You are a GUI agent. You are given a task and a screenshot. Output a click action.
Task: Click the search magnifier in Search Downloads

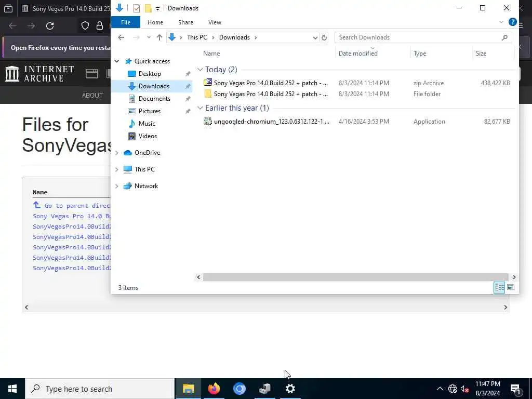(504, 37)
